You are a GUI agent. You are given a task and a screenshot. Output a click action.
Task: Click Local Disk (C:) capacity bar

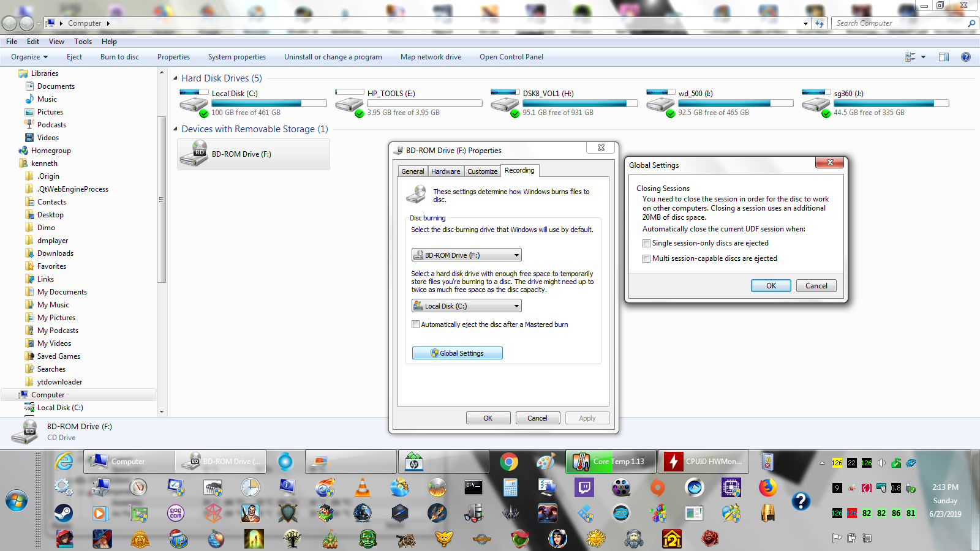tap(269, 103)
